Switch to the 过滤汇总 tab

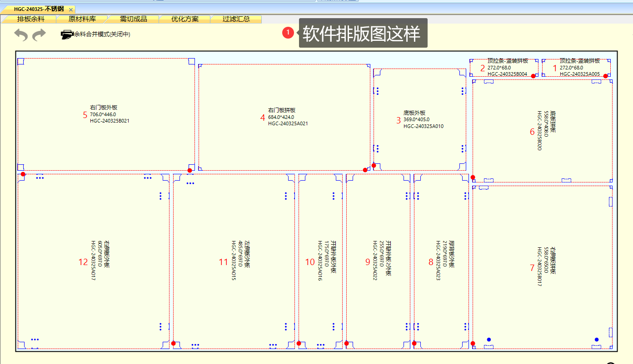236,19
